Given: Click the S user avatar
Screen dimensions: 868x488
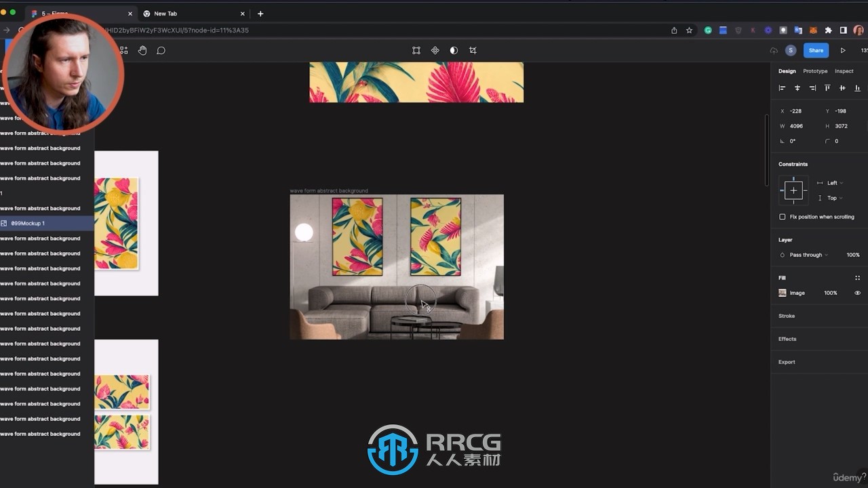Looking at the screenshot, I should click(x=791, y=50).
